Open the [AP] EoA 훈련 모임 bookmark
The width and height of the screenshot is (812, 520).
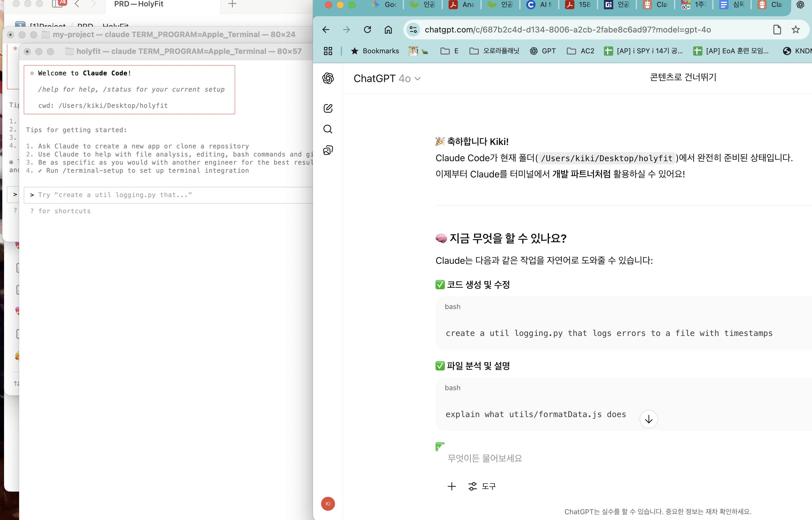pyautogui.click(x=731, y=51)
